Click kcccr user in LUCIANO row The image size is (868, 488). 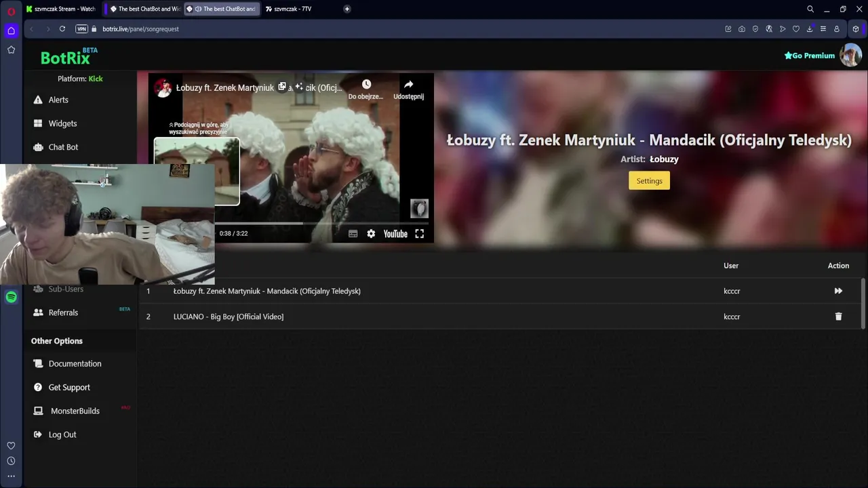tap(732, 317)
